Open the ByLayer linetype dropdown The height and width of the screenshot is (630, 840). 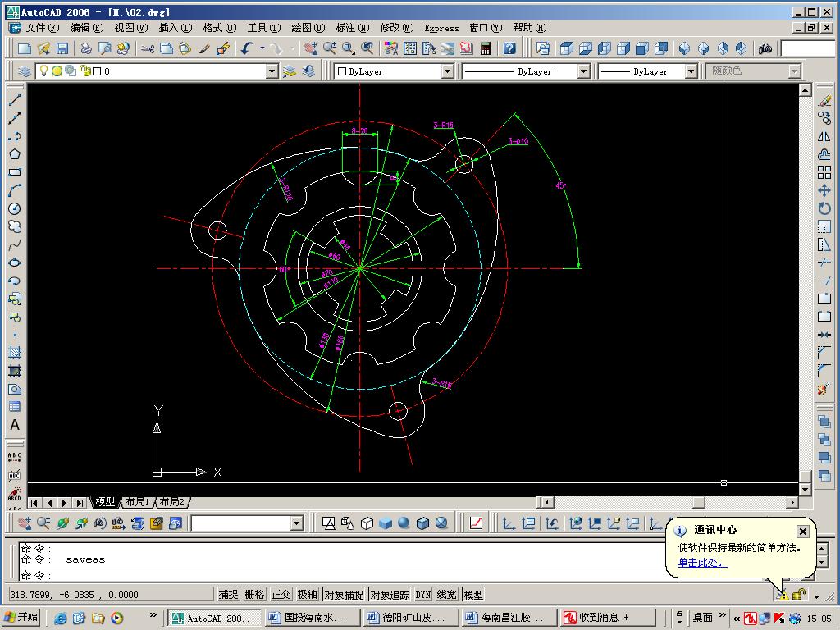pyautogui.click(x=583, y=71)
